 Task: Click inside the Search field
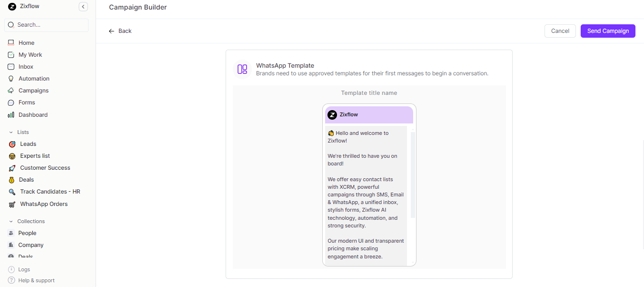(46, 24)
